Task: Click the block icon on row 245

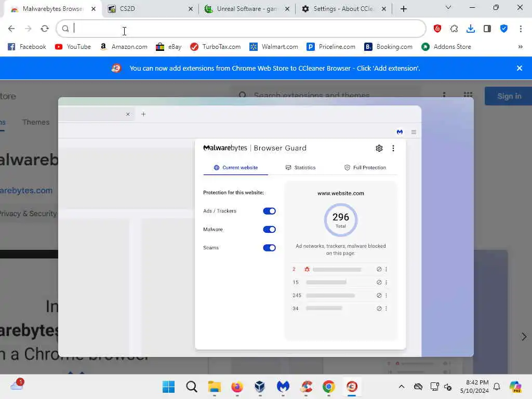Action: point(379,295)
